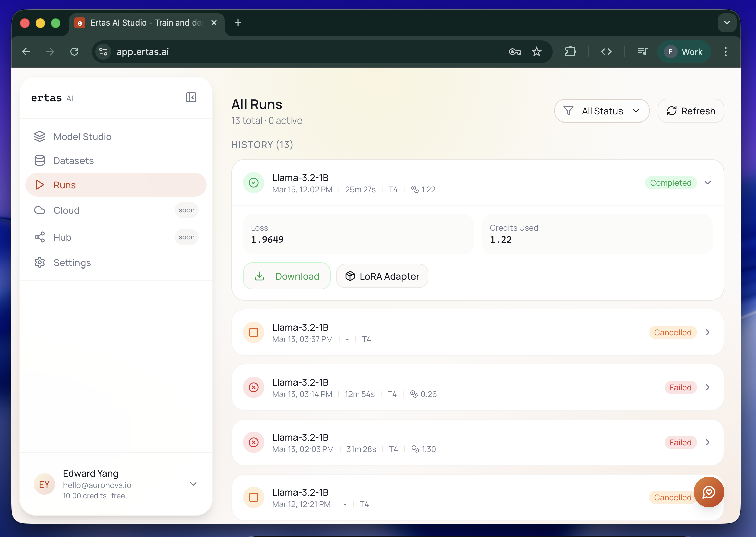The height and width of the screenshot is (537, 756).
Task: Click the HISTORY (13) heading
Action: coord(262,145)
